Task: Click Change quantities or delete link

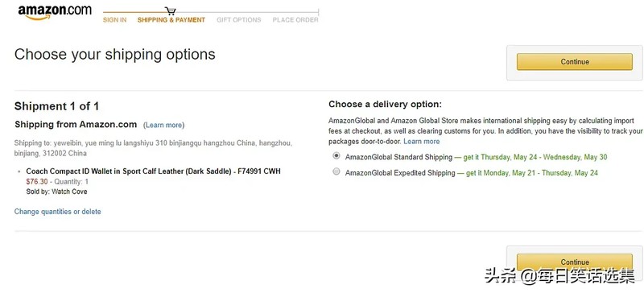Action: [x=57, y=212]
